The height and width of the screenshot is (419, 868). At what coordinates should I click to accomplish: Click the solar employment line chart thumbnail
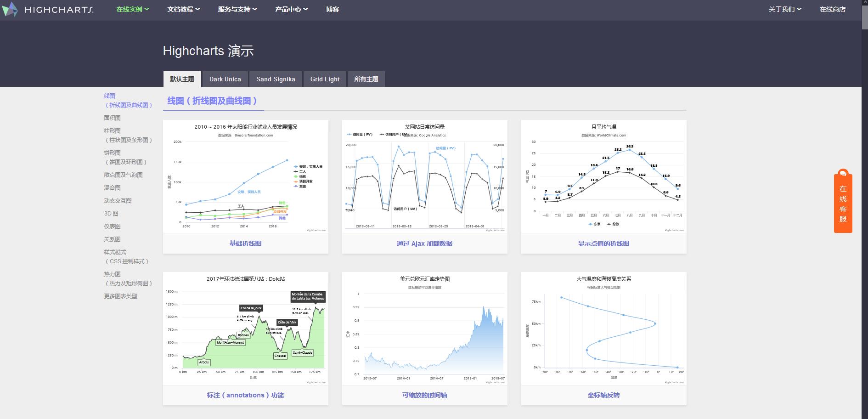click(x=246, y=177)
